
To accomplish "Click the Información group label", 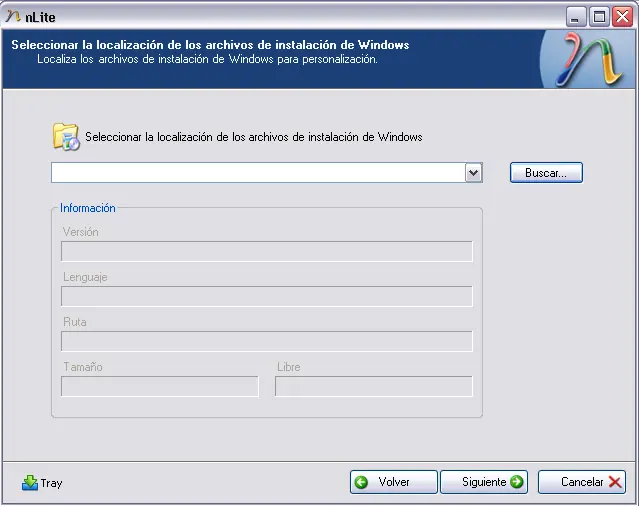I will [88, 208].
